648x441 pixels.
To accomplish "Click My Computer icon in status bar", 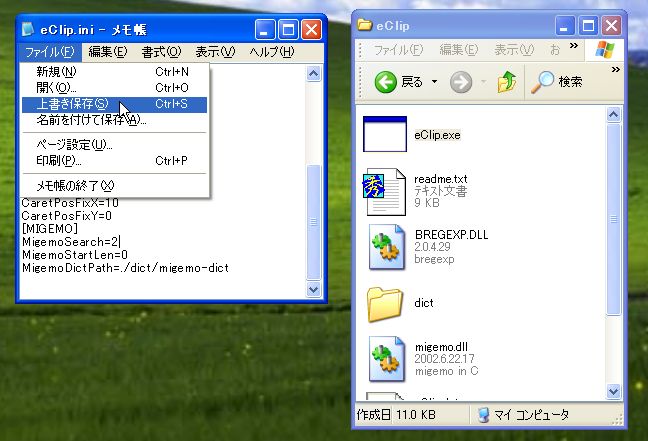I will click(483, 415).
